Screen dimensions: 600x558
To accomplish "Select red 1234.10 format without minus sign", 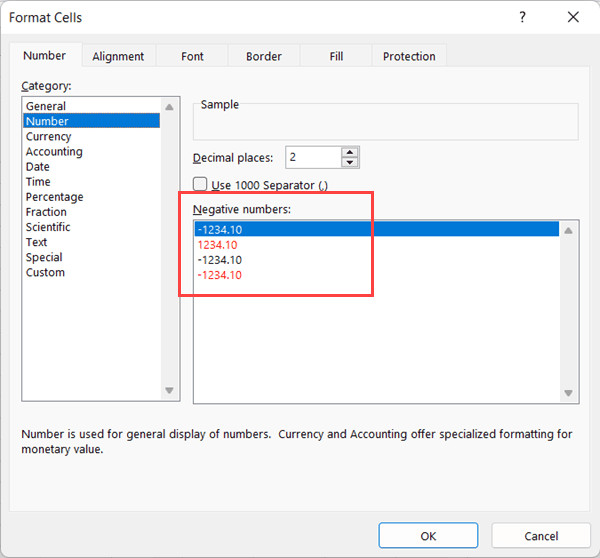I will tap(217, 244).
